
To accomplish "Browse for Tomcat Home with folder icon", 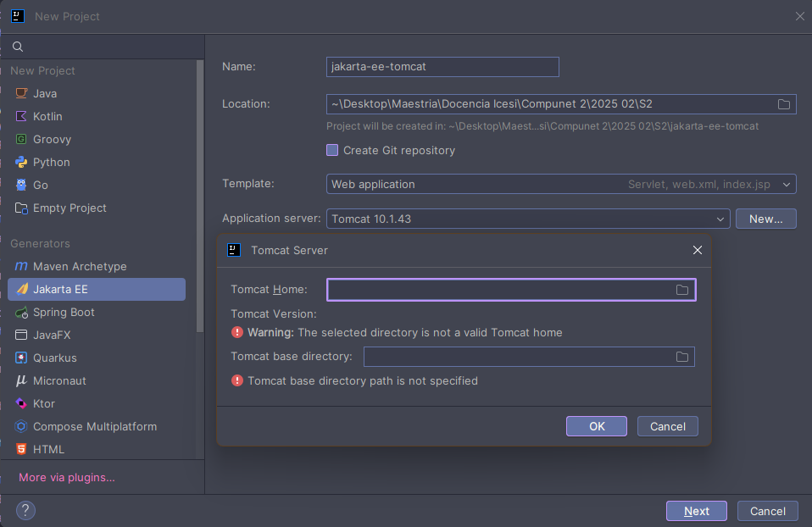I will (x=682, y=290).
